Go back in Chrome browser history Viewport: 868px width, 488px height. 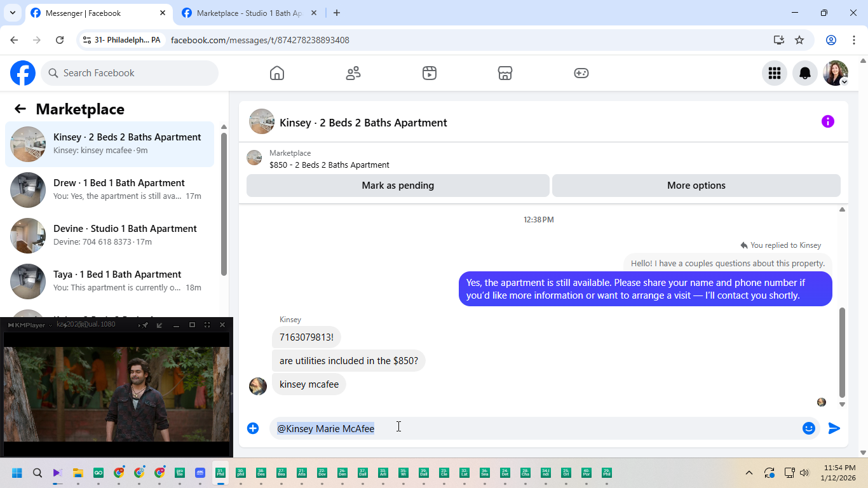tap(14, 40)
